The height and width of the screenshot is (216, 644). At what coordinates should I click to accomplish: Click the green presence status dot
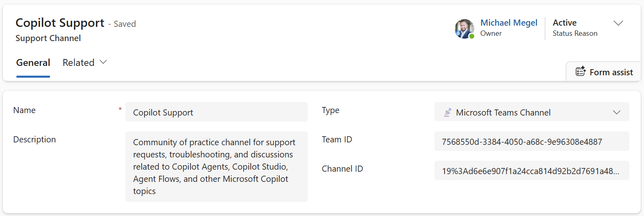pos(472,36)
